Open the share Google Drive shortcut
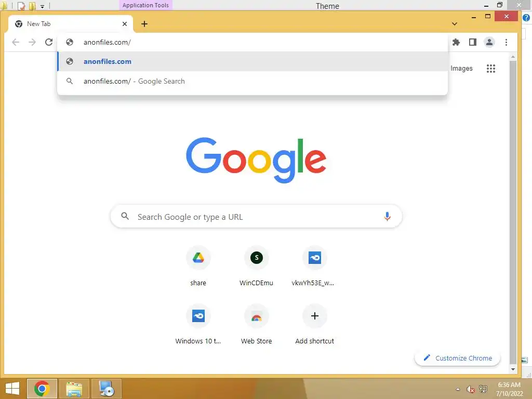 pos(198,267)
